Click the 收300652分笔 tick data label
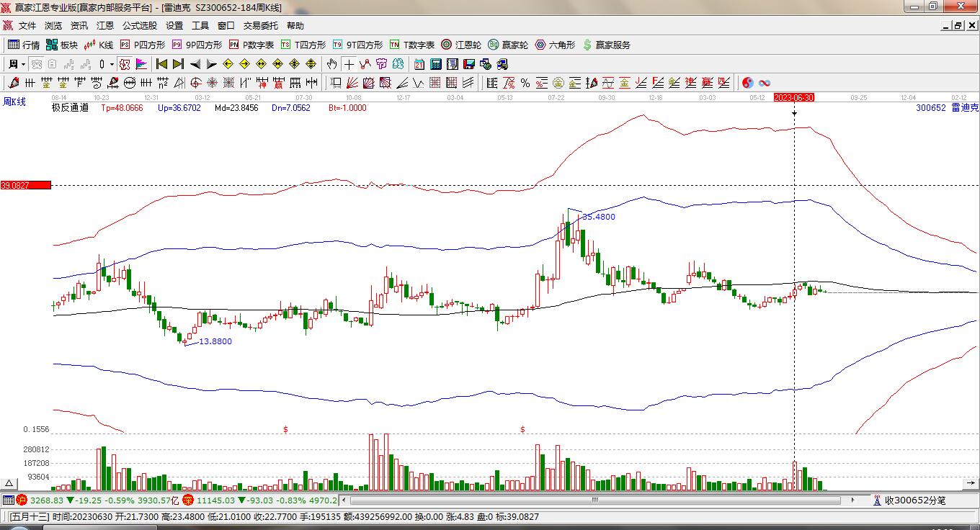The width and height of the screenshot is (980, 530). click(914, 500)
